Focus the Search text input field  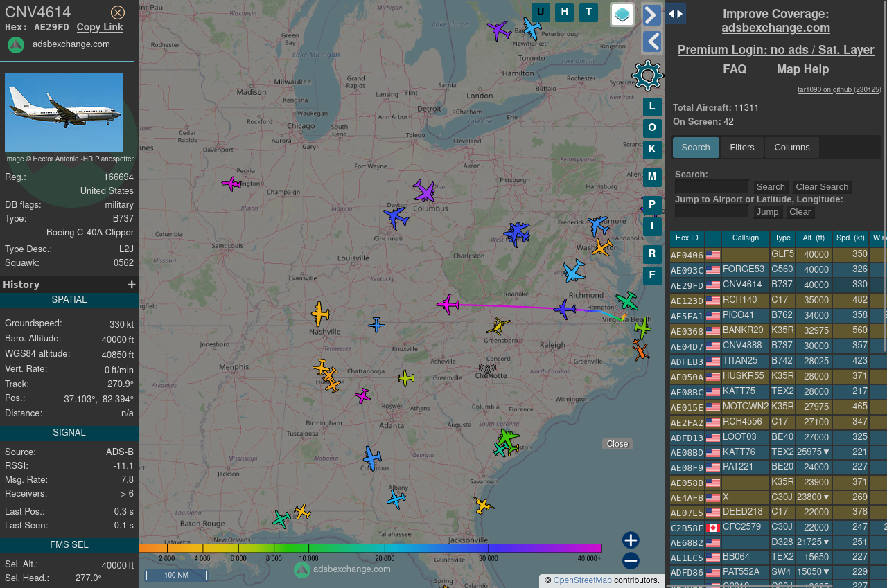coord(712,186)
